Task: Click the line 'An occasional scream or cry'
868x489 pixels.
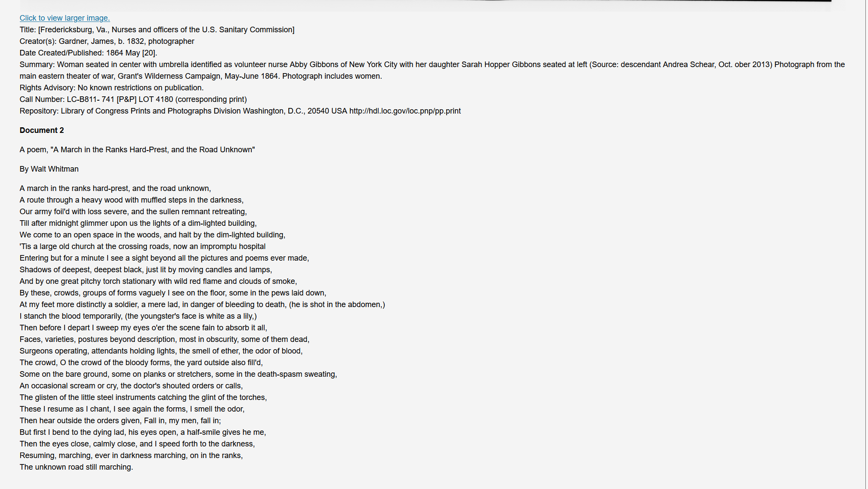Action: (131, 386)
